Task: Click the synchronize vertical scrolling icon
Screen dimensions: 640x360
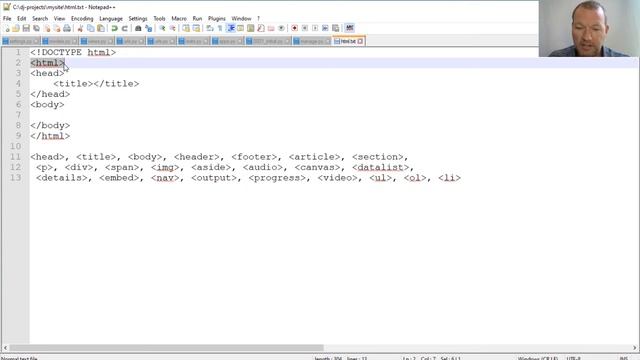Action: [x=186, y=28]
